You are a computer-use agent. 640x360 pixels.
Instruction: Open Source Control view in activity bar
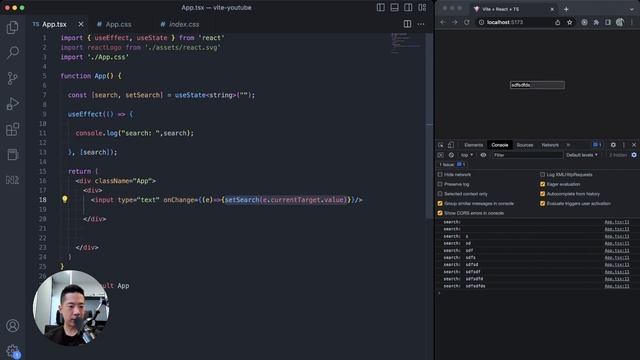point(12,78)
